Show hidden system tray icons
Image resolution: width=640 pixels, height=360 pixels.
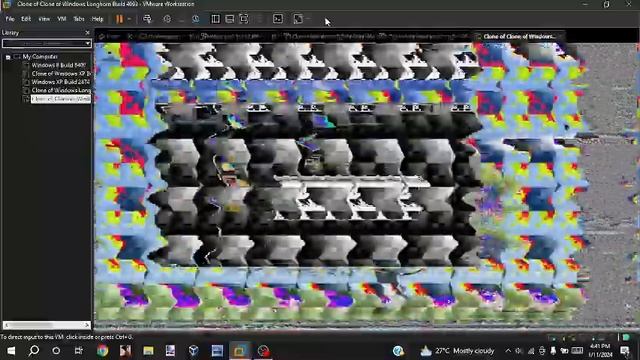pyautogui.click(x=508, y=351)
